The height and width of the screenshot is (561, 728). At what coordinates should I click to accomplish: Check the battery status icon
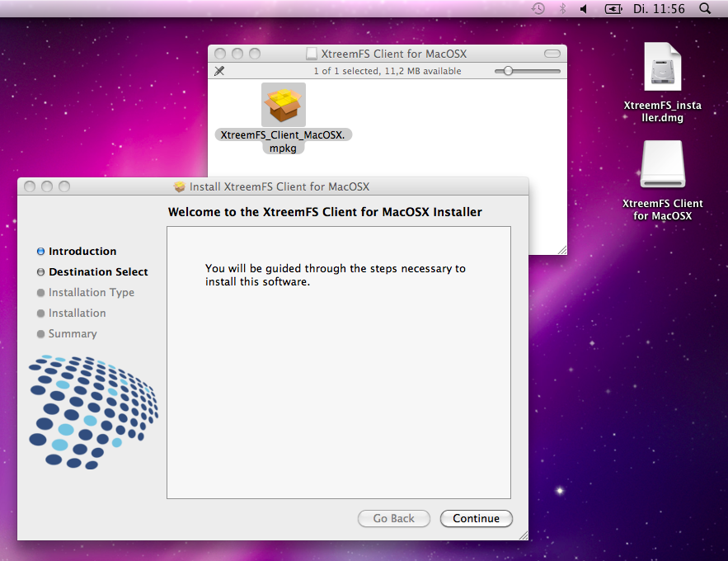(613, 8)
